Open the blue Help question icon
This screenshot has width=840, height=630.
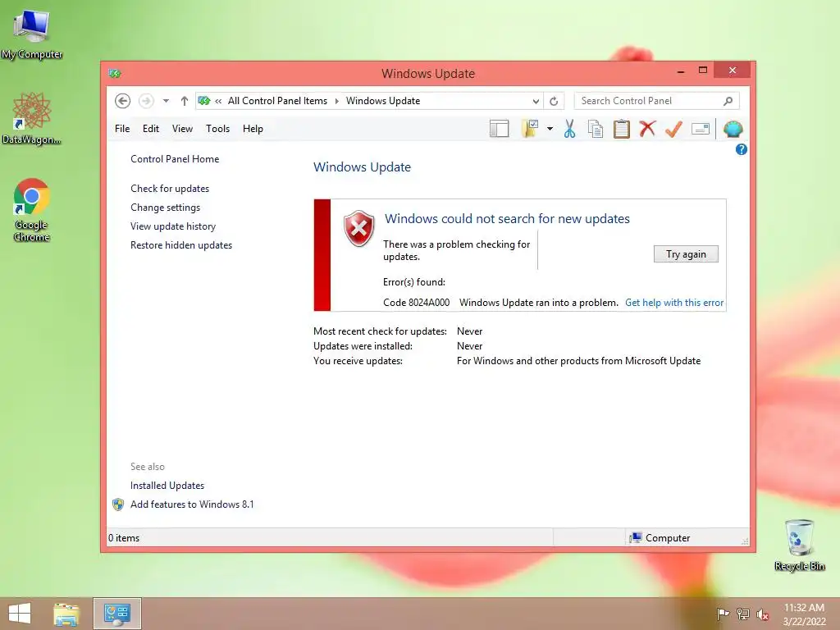tap(742, 149)
